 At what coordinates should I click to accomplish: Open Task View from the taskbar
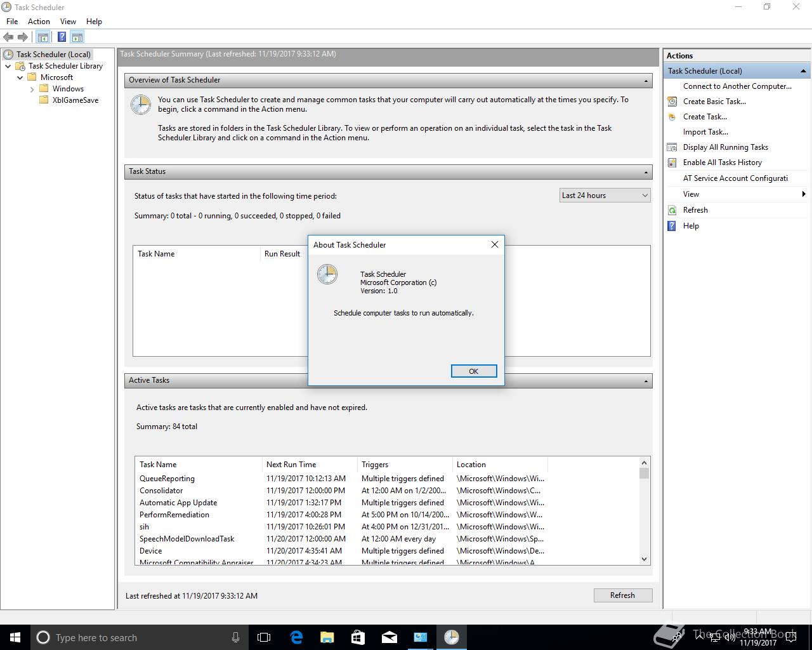click(x=264, y=637)
